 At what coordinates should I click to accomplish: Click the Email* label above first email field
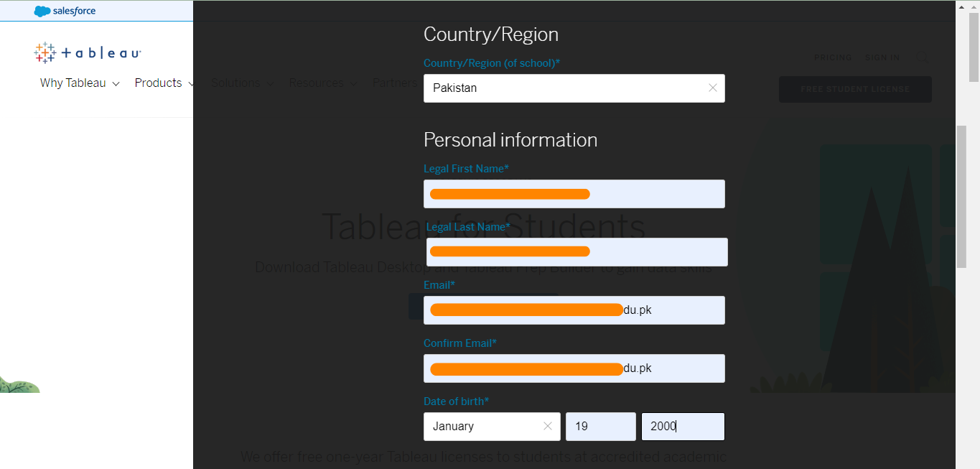coord(439,285)
